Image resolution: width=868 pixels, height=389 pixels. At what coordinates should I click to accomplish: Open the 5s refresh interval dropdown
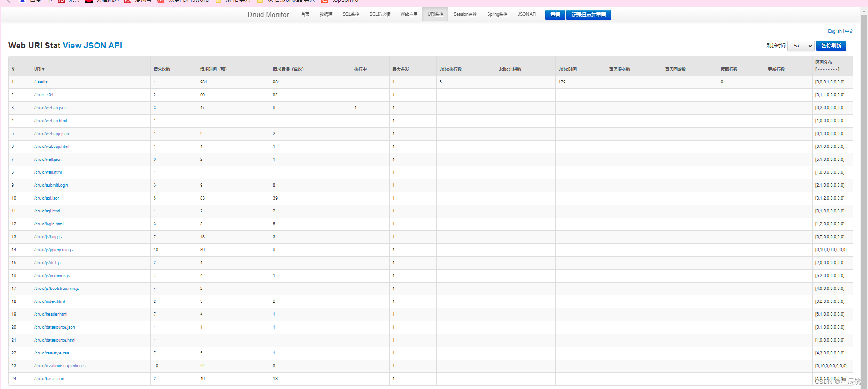(801, 46)
